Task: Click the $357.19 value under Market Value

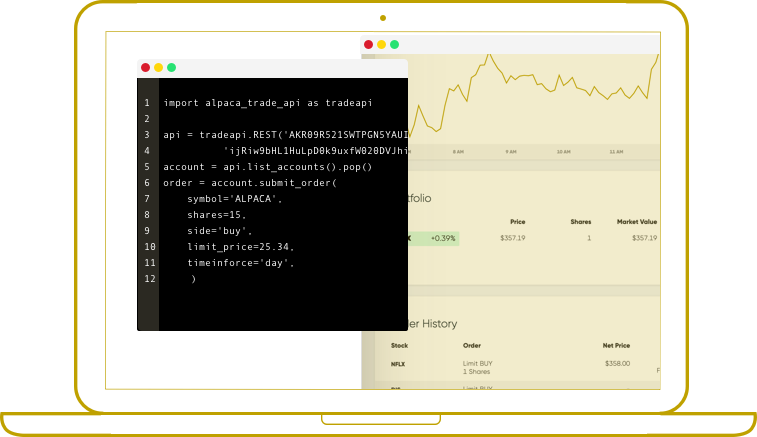Action: [645, 238]
